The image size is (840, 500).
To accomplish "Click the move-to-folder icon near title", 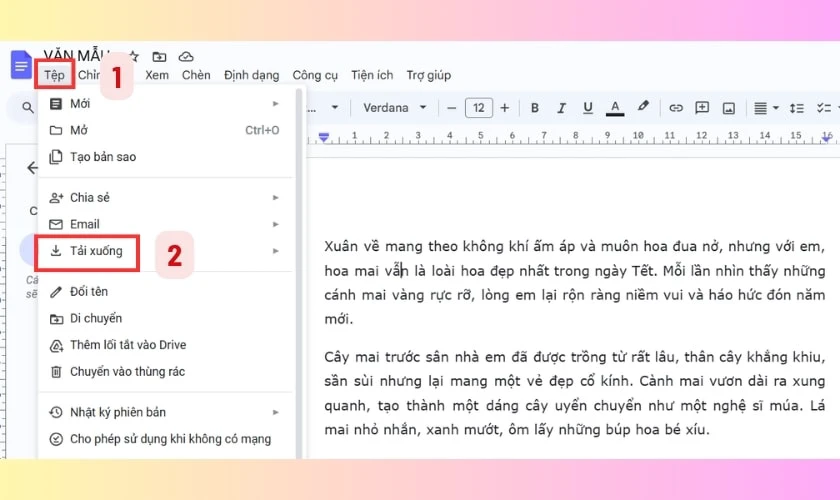I will (x=159, y=56).
